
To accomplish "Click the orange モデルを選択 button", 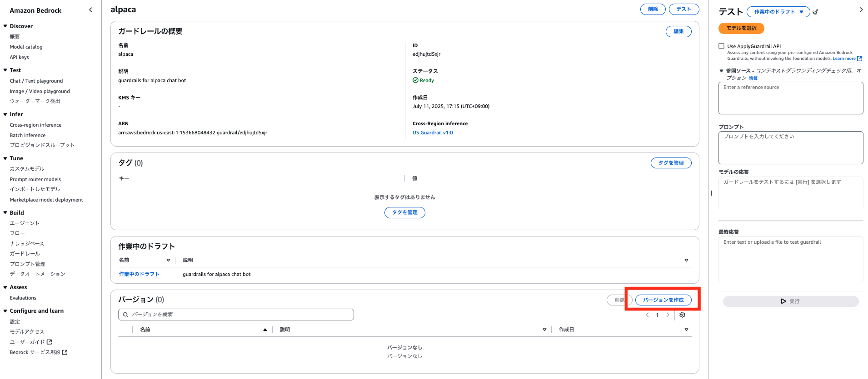I will 741,28.
